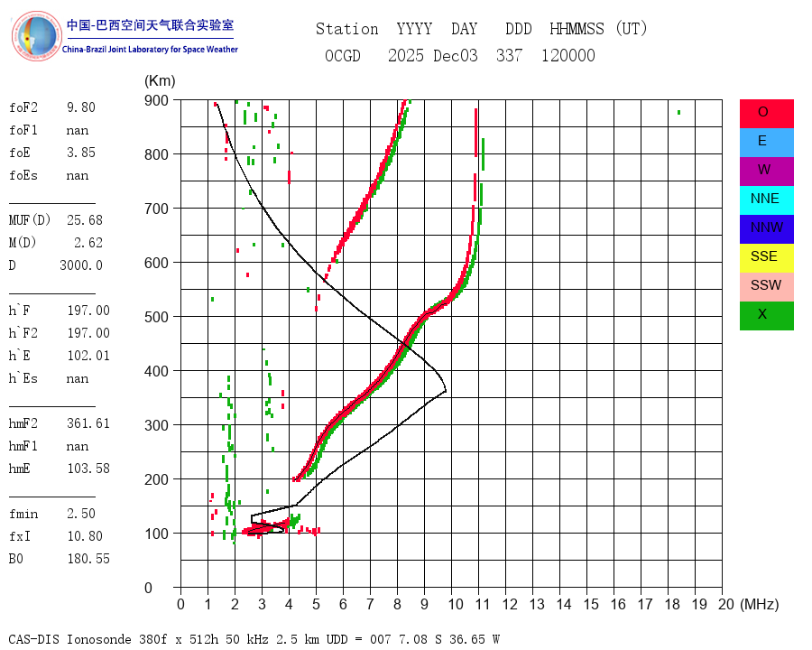Click the day-of-year value 337
812x650 pixels.
tap(509, 55)
